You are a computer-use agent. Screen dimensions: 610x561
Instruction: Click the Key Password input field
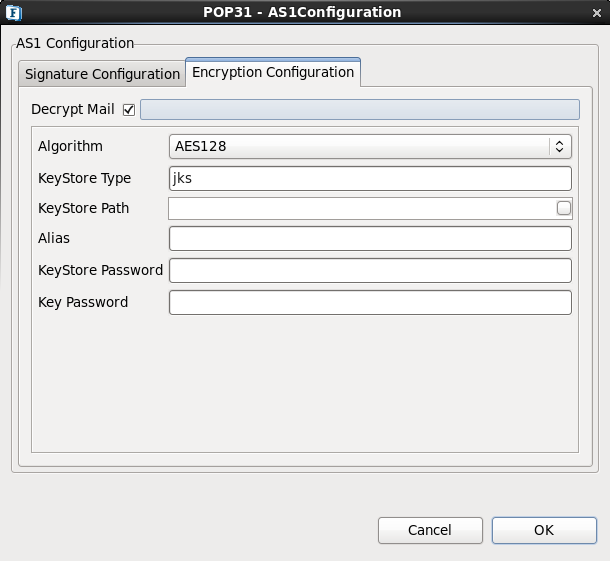click(370, 302)
